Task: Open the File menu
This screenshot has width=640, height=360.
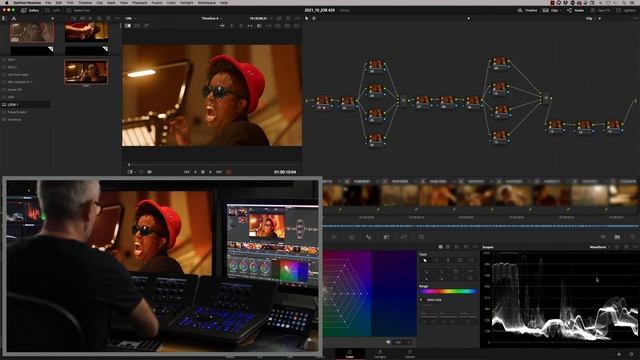Action: pyautogui.click(x=48, y=2)
